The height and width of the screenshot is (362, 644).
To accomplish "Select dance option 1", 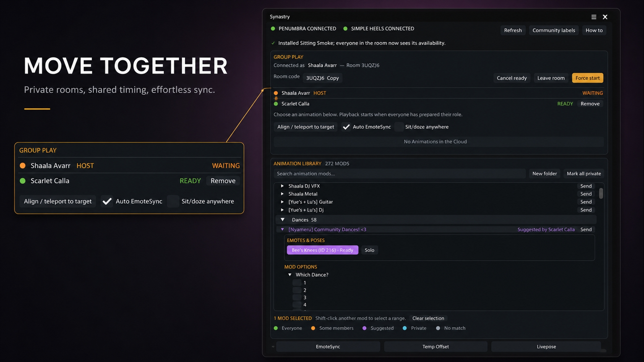I will [x=297, y=283].
